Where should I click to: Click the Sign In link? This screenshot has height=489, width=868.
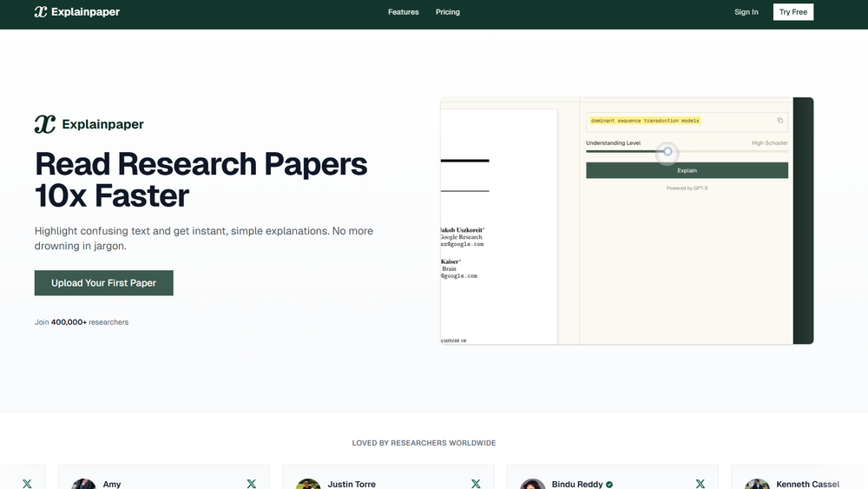tap(746, 11)
